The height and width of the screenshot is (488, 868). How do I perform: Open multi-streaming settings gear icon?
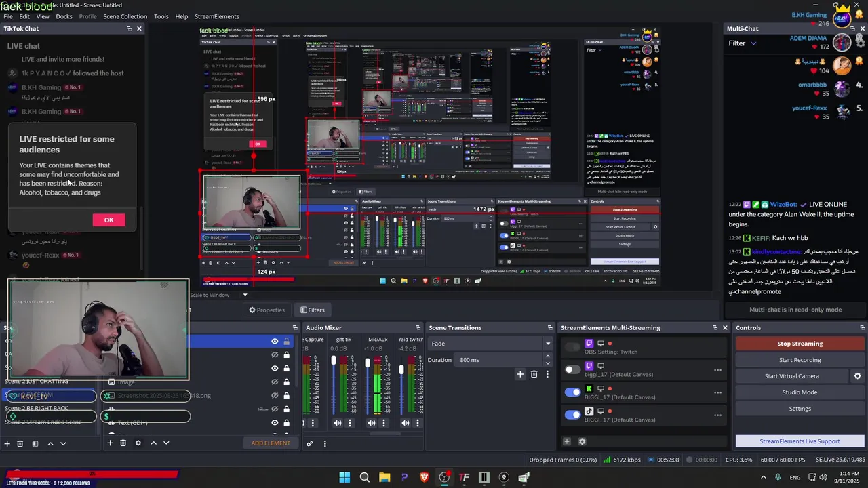(582, 441)
